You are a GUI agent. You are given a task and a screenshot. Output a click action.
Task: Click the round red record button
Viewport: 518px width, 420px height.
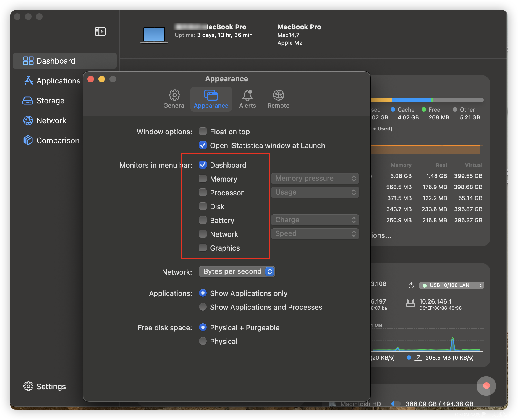(x=486, y=386)
